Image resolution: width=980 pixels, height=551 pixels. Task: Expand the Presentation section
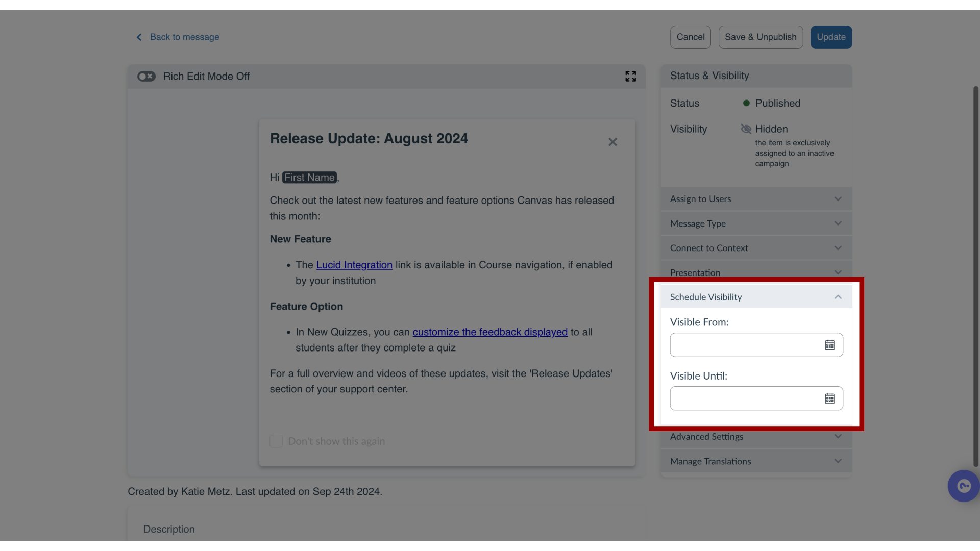point(755,272)
